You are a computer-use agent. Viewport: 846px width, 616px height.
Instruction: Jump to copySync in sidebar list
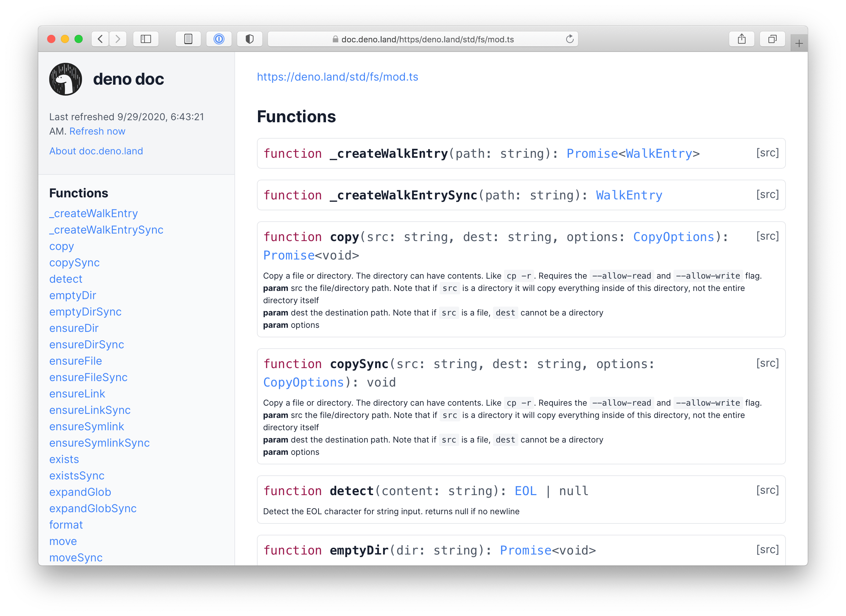click(x=74, y=263)
